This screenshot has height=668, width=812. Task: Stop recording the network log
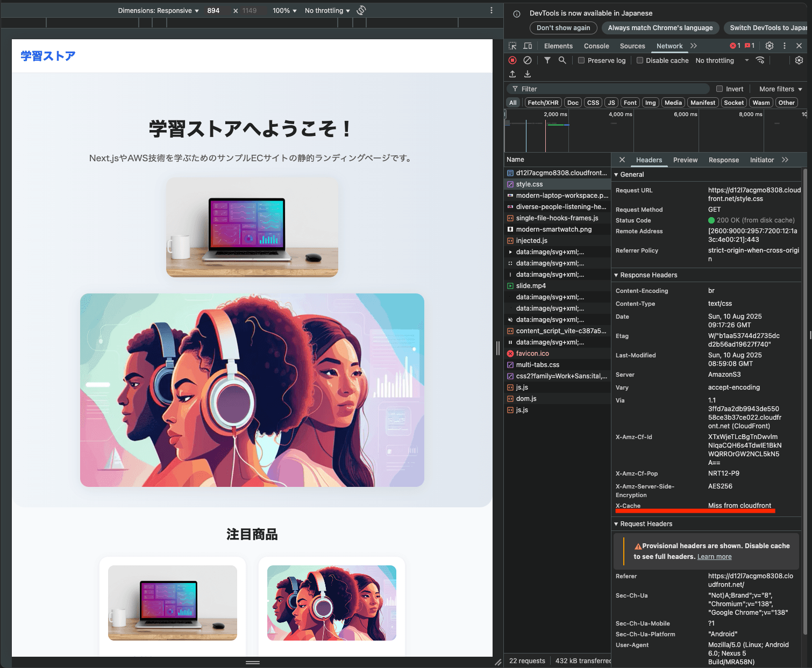(x=512, y=60)
